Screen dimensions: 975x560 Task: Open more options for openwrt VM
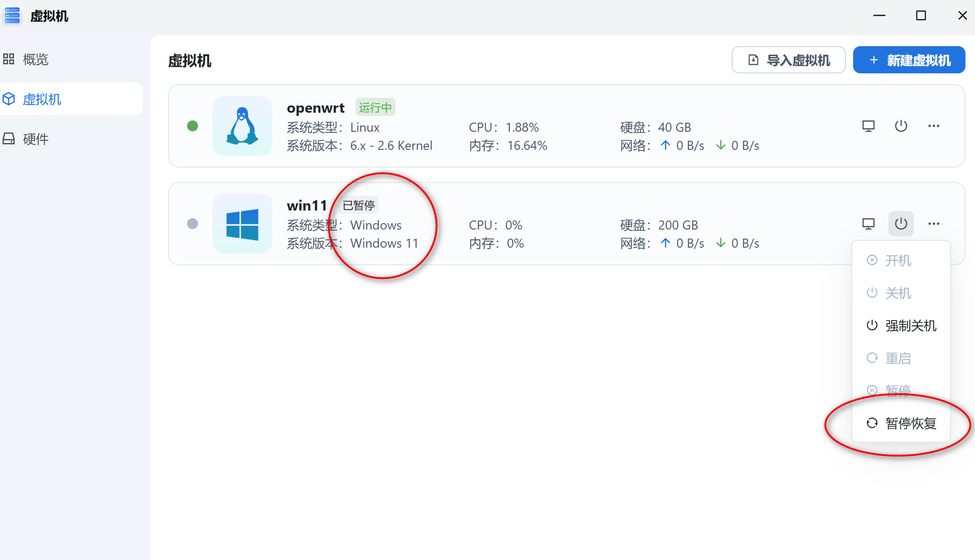933,126
